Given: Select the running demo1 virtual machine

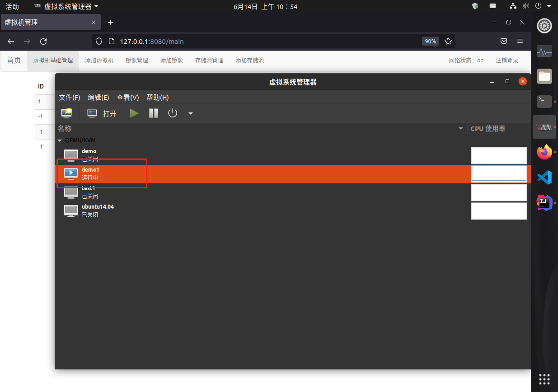Looking at the screenshot, I should pyautogui.click(x=293, y=174).
